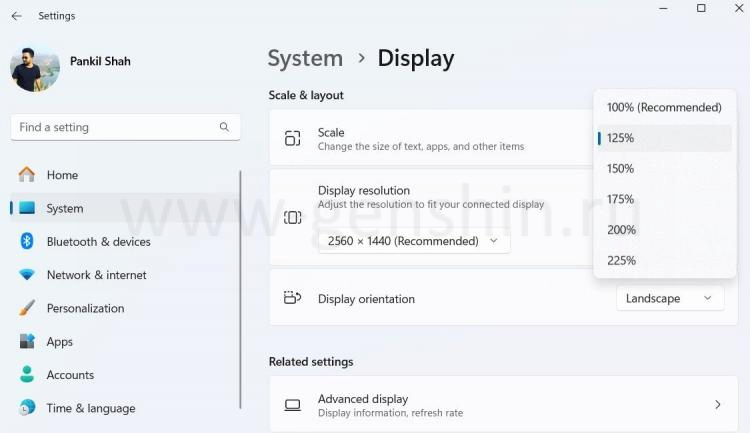
Task: Maximize the Settings window
Action: click(701, 8)
